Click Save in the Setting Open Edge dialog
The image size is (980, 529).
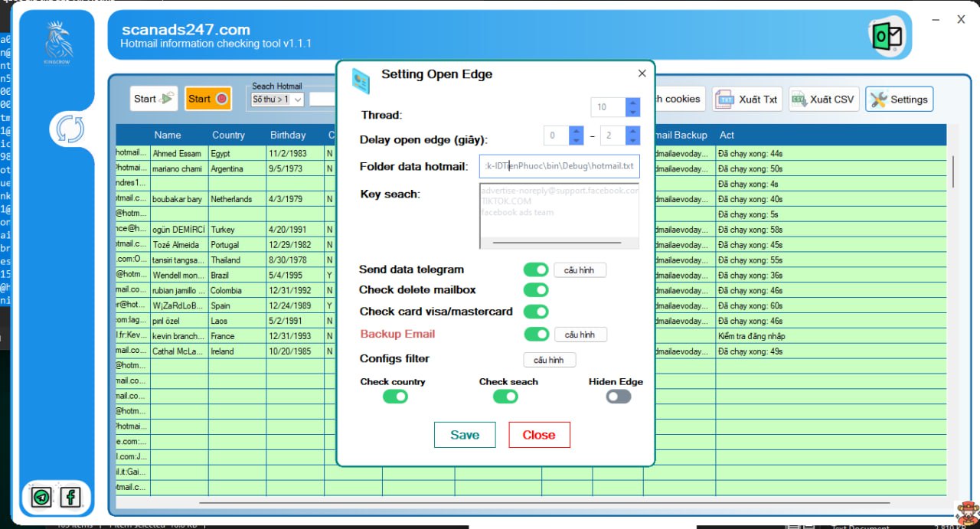465,435
